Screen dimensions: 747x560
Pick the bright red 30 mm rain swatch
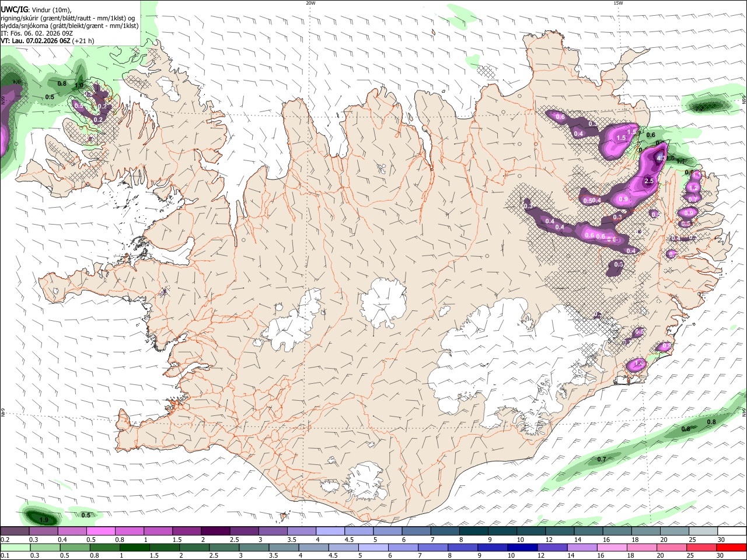732,548
